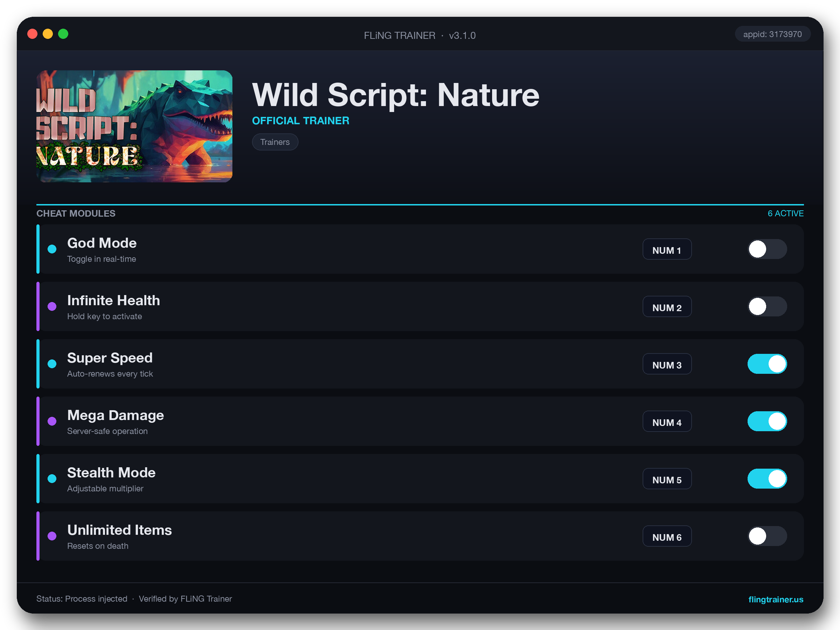Click the Unlimited Items module title
Image resolution: width=840 pixels, height=630 pixels.
(120, 530)
